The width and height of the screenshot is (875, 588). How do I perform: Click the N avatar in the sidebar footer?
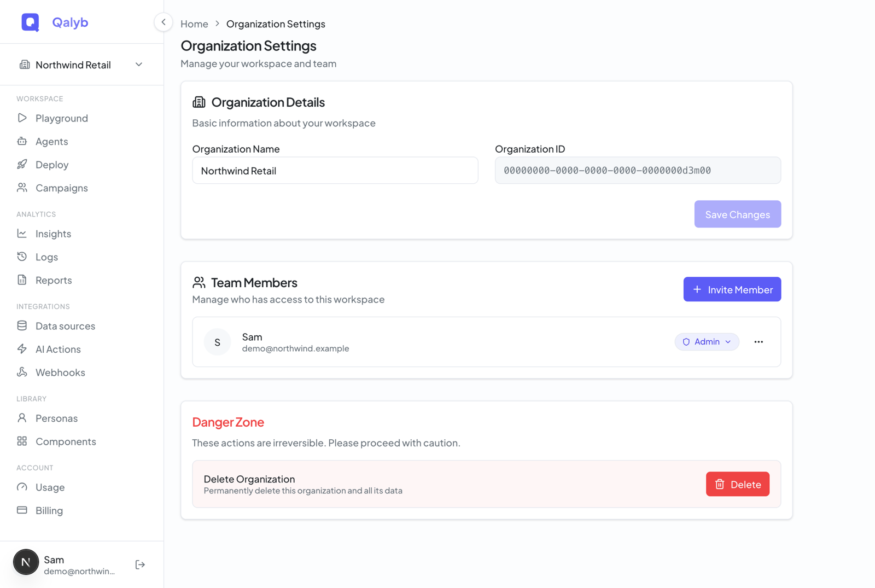[26, 562]
